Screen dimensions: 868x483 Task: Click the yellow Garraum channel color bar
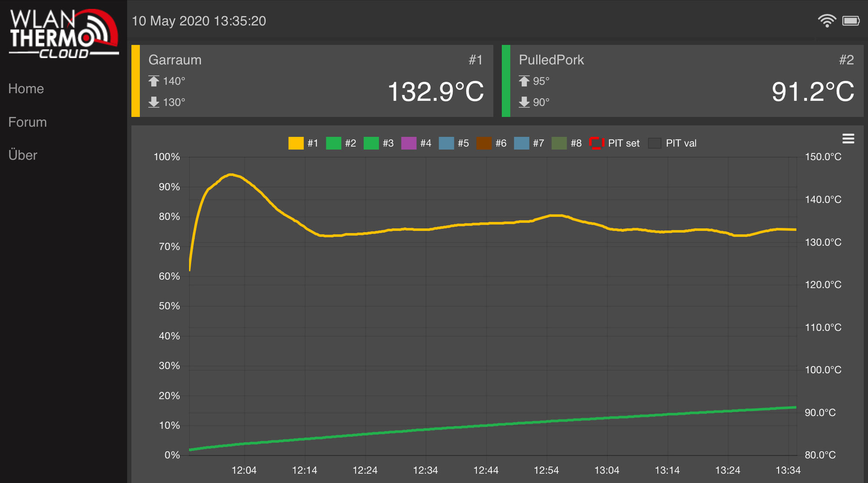click(136, 81)
